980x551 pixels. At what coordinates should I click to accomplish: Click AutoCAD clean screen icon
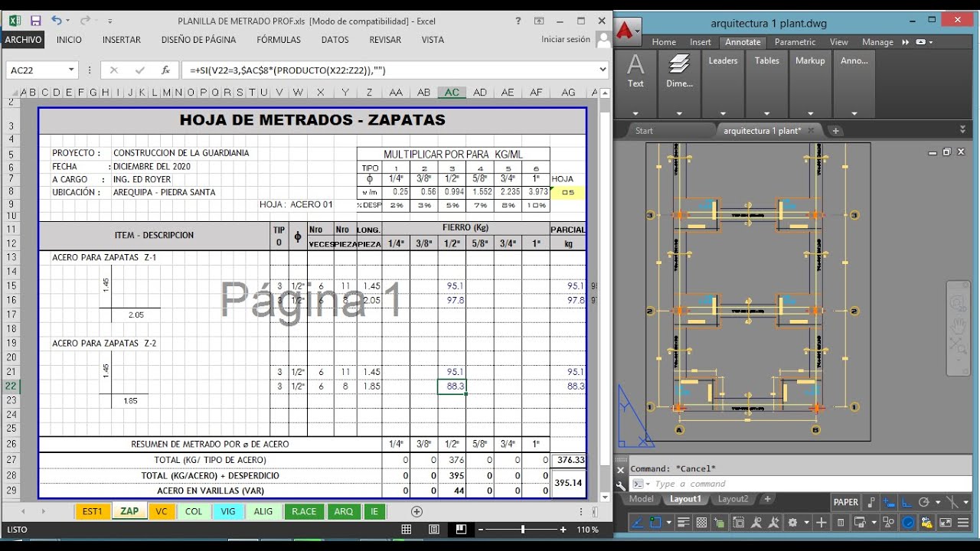click(x=946, y=523)
